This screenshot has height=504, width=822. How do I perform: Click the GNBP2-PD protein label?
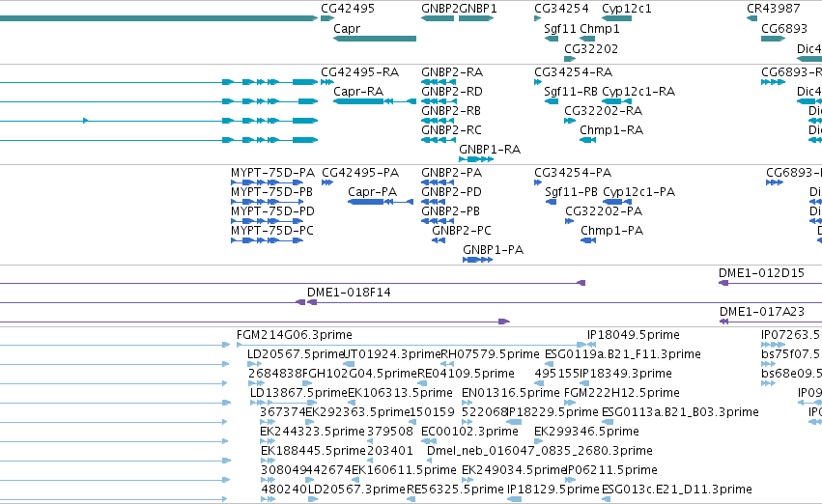pos(451,192)
